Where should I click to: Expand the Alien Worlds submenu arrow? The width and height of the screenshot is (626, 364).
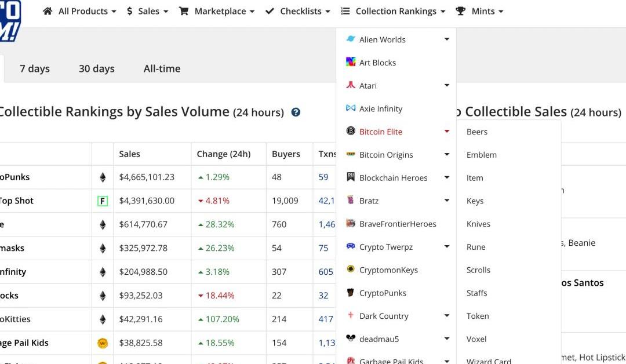(x=446, y=39)
